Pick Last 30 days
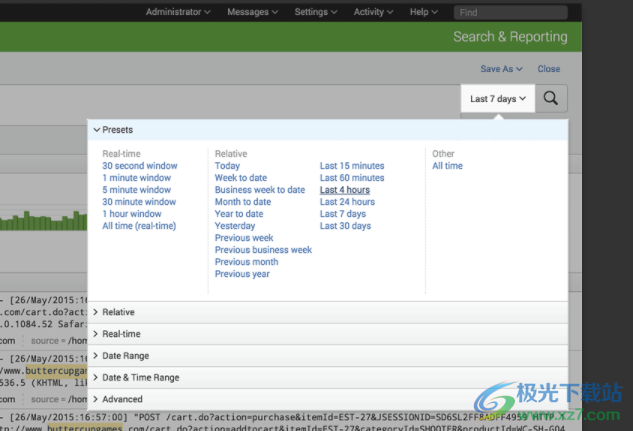Screen dimensions: 633x431 pos(345,226)
